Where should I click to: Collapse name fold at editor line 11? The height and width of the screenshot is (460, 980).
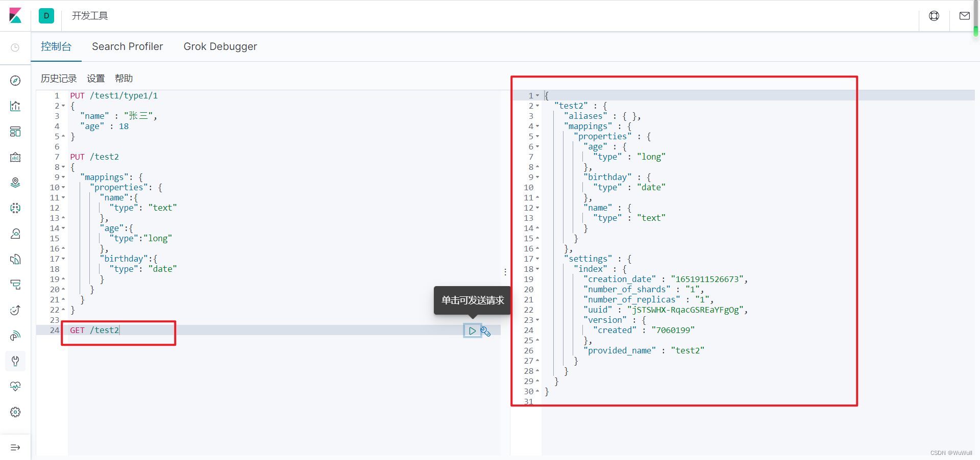pyautogui.click(x=63, y=198)
